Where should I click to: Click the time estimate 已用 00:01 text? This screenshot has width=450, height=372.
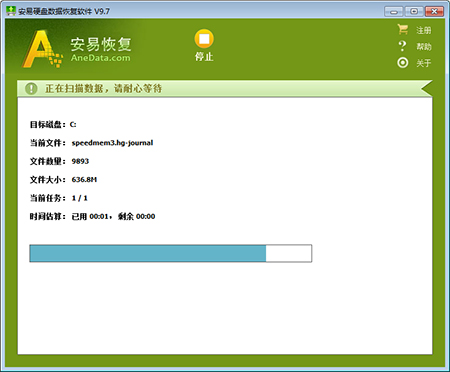[x=90, y=217]
